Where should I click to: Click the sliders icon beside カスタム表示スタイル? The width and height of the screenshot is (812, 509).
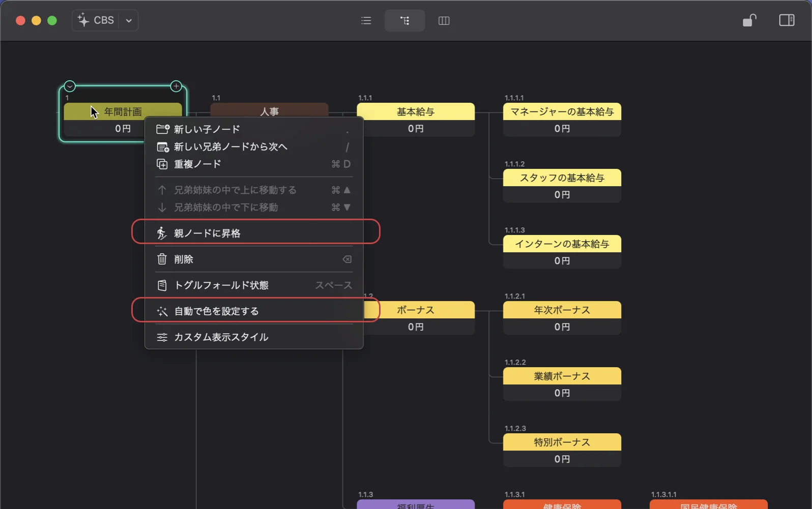(x=162, y=337)
